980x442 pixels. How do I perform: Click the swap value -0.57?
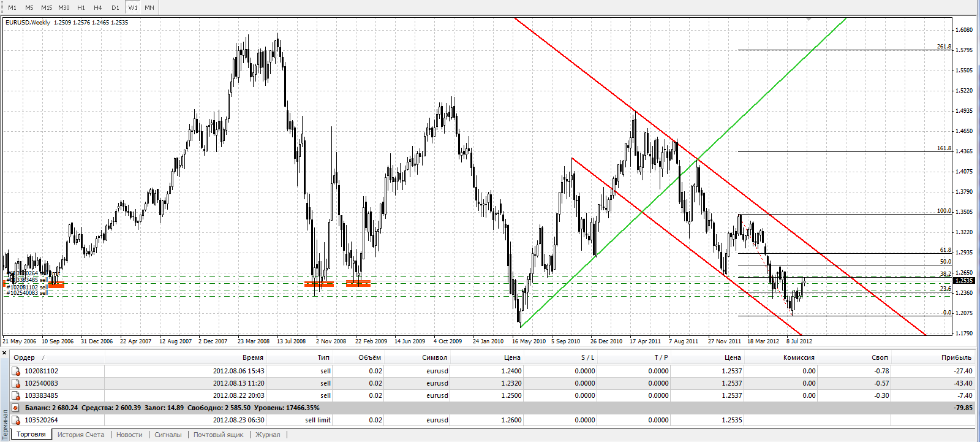coord(882,383)
